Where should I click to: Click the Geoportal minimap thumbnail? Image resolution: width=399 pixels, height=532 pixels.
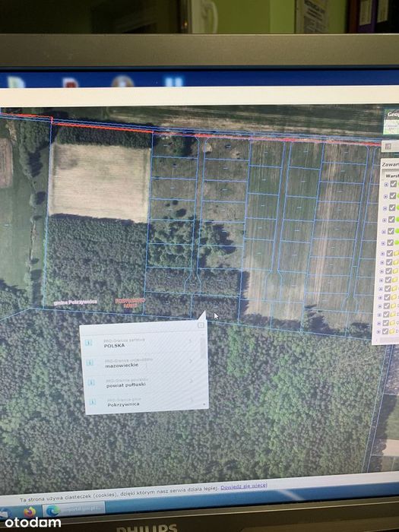[x=391, y=122]
